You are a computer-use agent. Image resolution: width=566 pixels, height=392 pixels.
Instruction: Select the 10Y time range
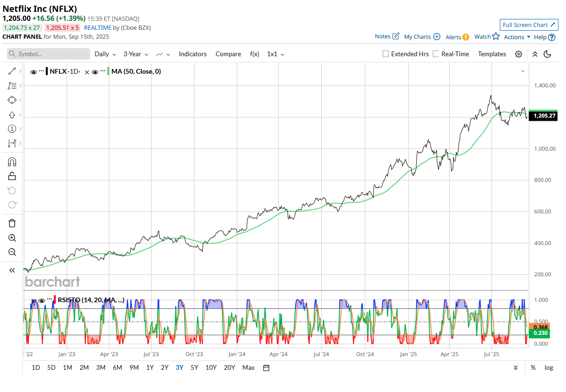coord(211,368)
